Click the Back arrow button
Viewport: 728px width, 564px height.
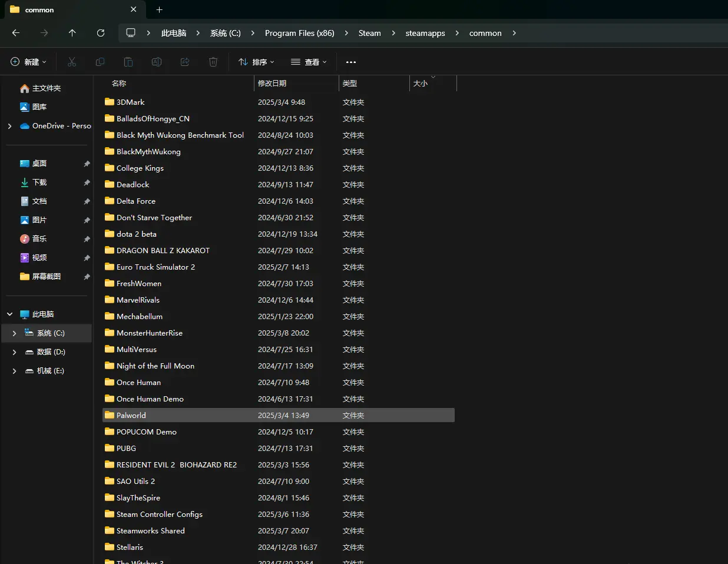[16, 33]
